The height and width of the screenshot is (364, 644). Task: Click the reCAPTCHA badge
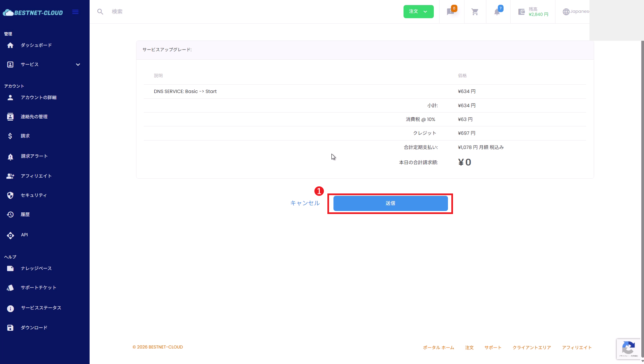coord(628,349)
